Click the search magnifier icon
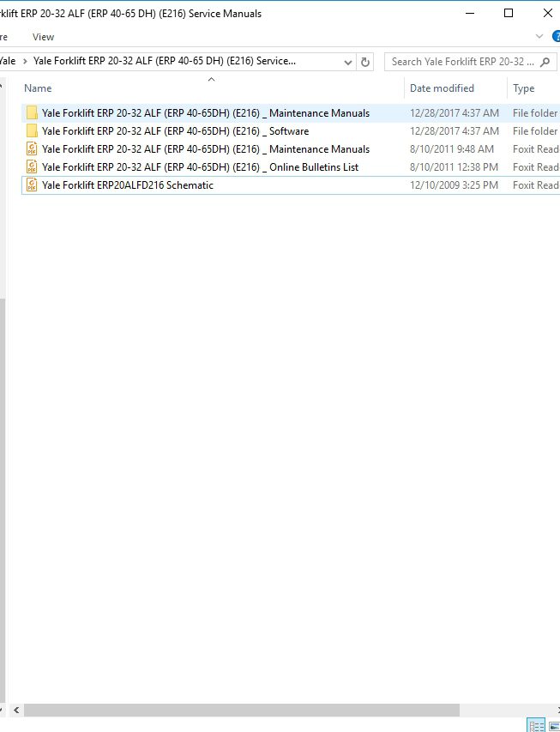The height and width of the screenshot is (732, 560). click(x=545, y=62)
